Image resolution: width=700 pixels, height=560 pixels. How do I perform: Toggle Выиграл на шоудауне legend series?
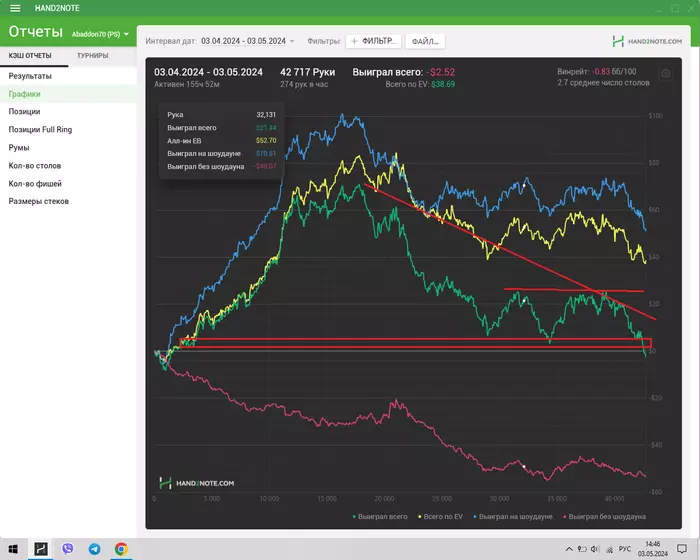click(512, 517)
